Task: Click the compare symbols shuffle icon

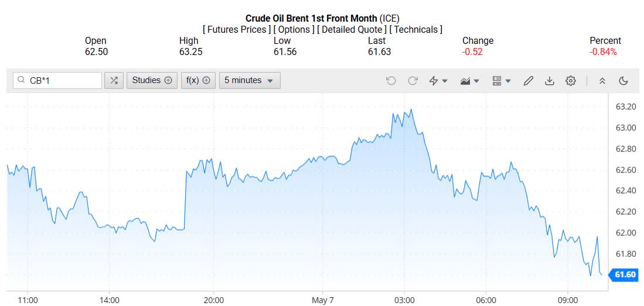Action: 114,80
